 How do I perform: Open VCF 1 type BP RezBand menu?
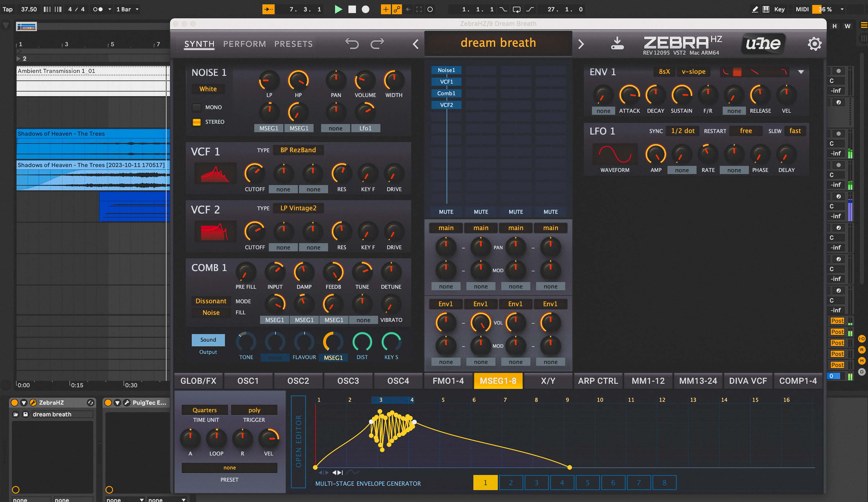pyautogui.click(x=298, y=150)
